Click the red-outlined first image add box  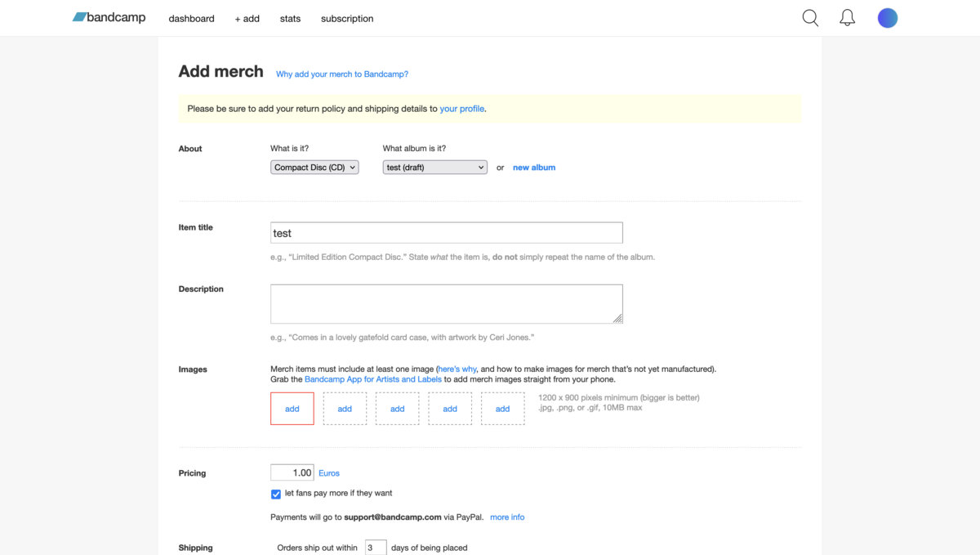pyautogui.click(x=292, y=409)
